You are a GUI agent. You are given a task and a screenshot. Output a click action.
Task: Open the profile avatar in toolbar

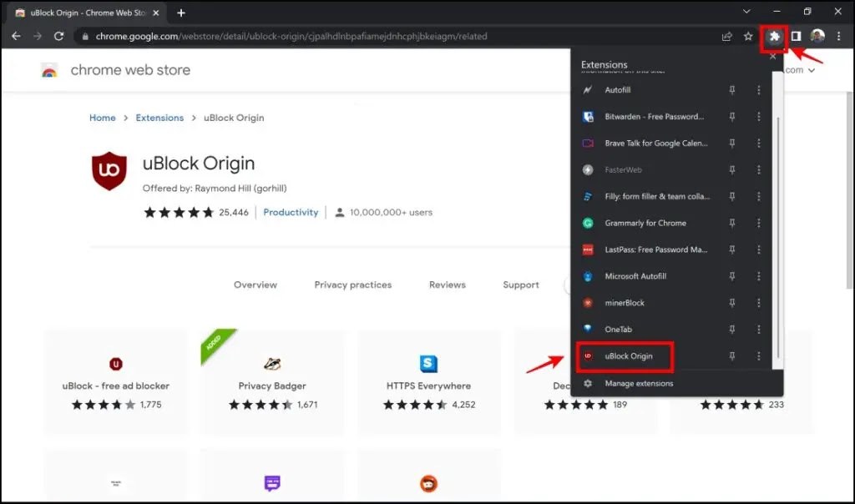pos(817,37)
